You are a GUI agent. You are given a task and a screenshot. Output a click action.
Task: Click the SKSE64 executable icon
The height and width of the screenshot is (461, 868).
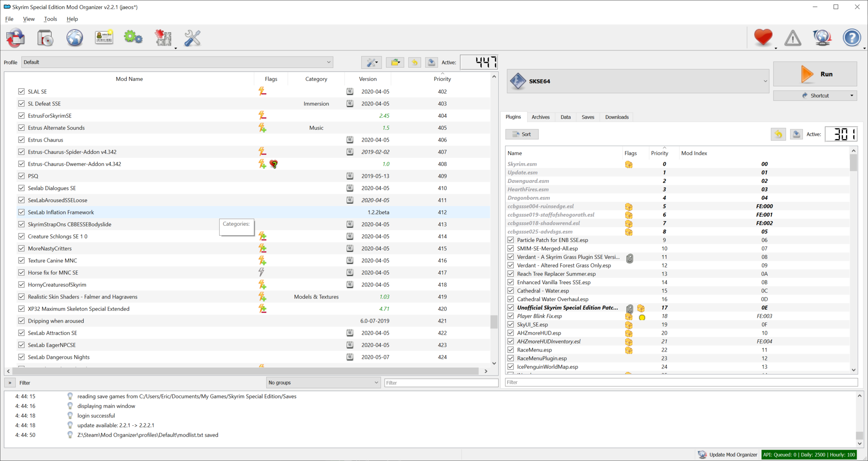518,81
